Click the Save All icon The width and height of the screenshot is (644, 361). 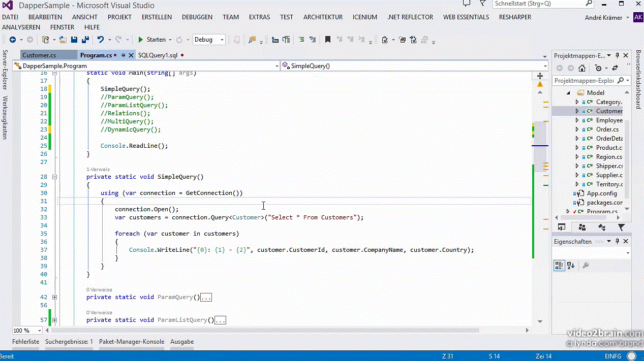click(84, 40)
